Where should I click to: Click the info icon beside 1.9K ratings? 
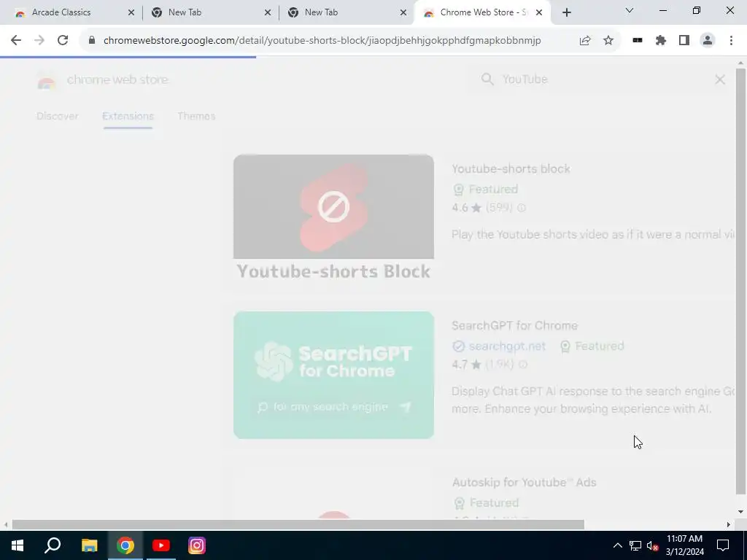[523, 365]
